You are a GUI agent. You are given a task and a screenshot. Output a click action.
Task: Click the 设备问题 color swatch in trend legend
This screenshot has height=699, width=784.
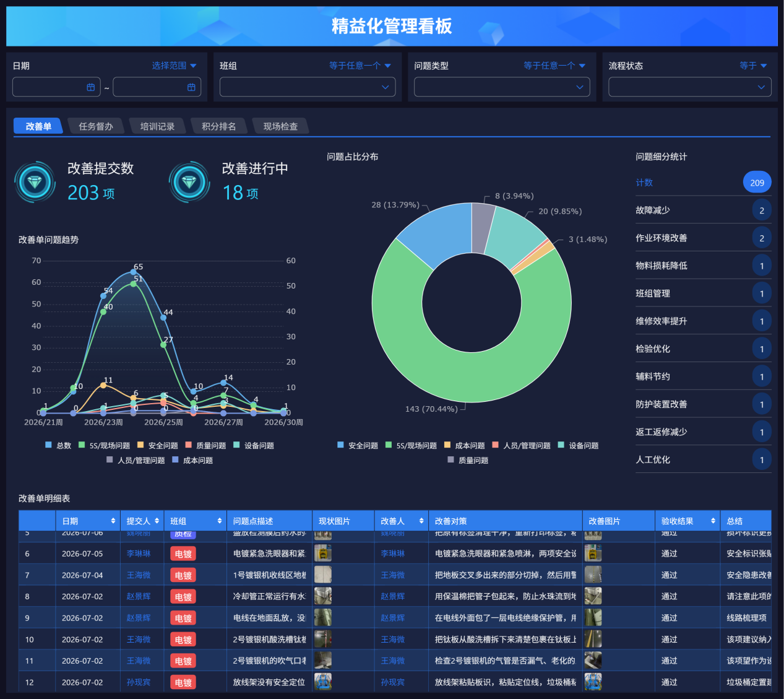236,445
